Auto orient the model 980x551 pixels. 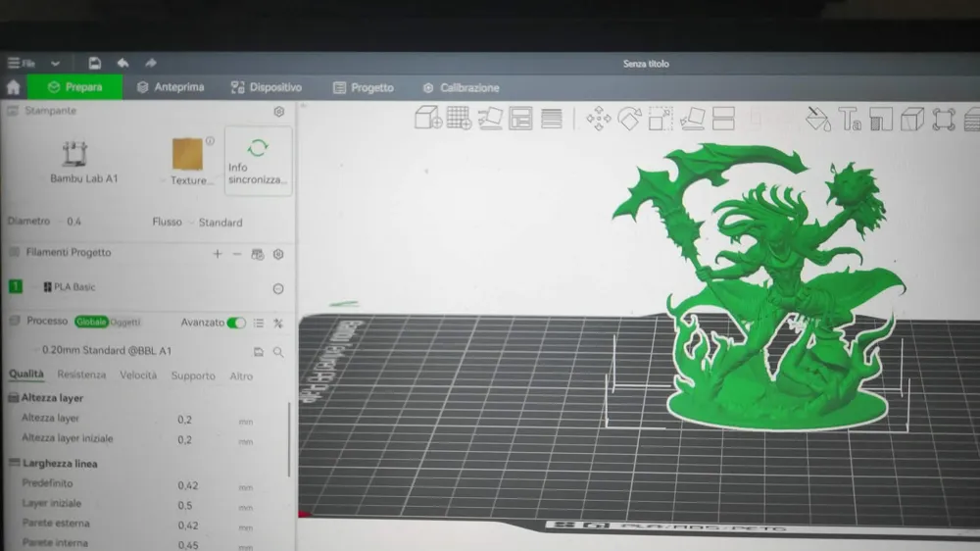pos(490,119)
